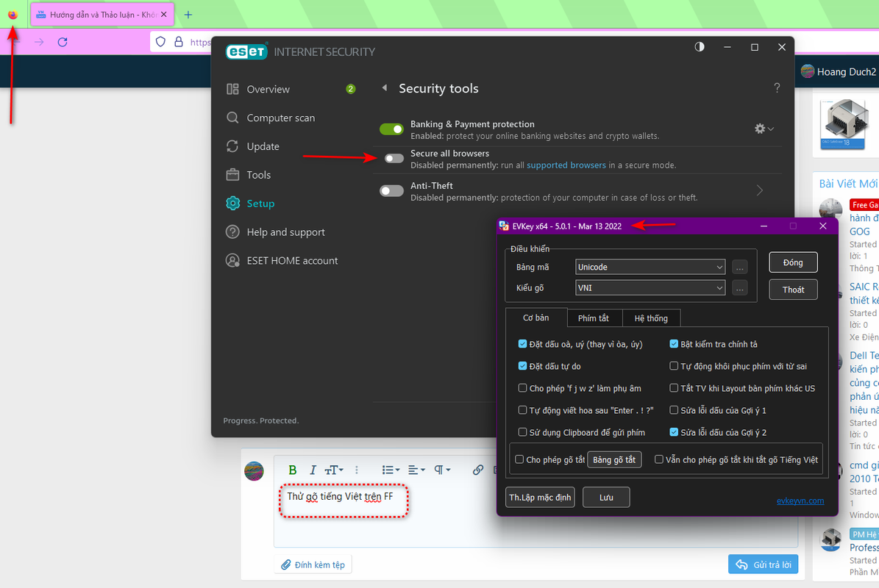Check Sửa lỗi dấu của Gợi ý 1
Screen dimensions: 879x588
pyautogui.click(x=674, y=410)
